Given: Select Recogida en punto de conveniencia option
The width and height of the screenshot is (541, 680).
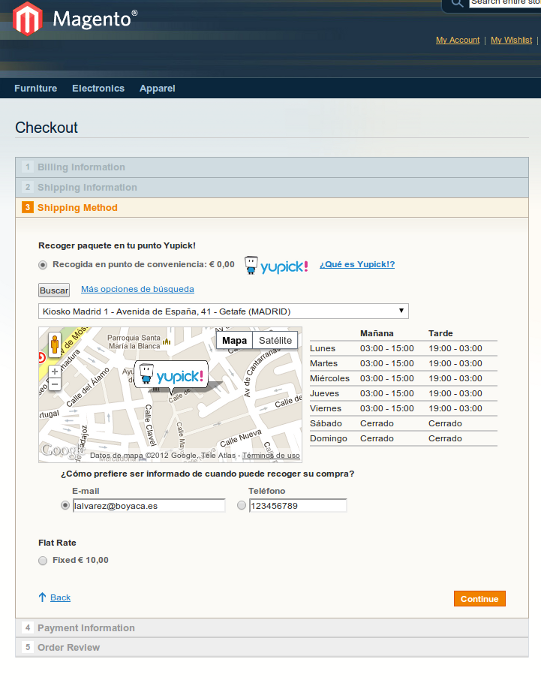Looking at the screenshot, I should pos(43,265).
